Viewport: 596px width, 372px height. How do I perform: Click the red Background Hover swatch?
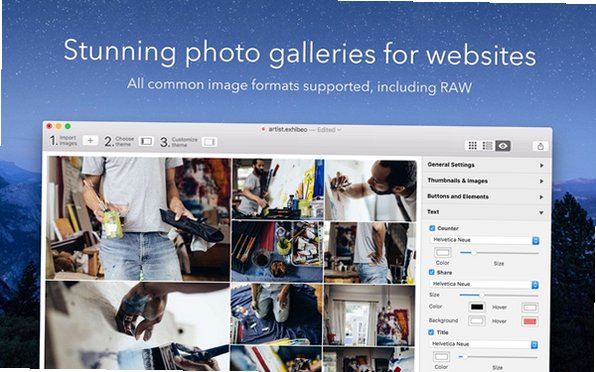click(x=529, y=321)
